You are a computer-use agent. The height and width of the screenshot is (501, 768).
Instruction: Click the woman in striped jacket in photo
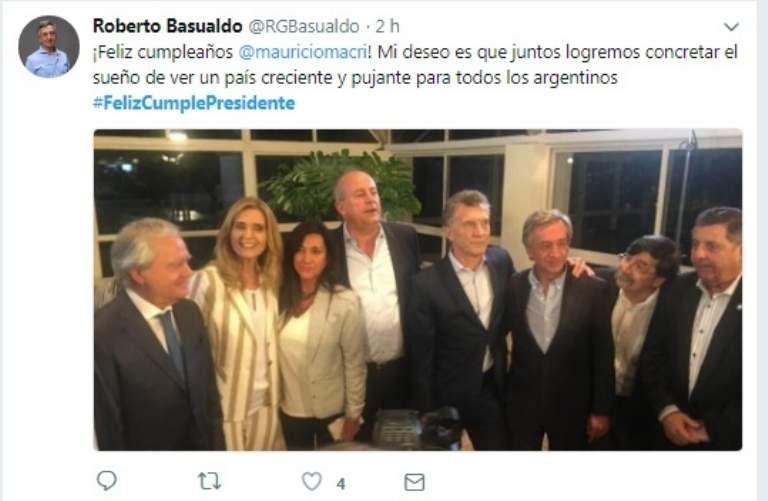242,323
